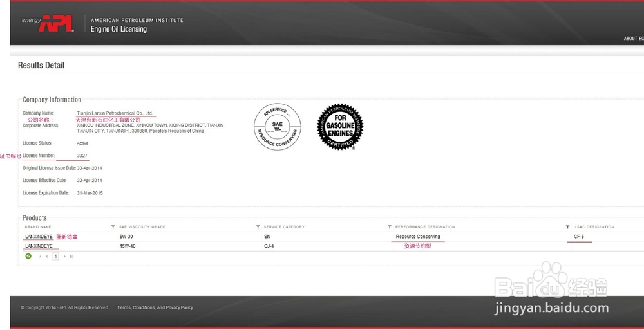Click the API Service donut symbol
644x330 pixels.
click(x=277, y=127)
